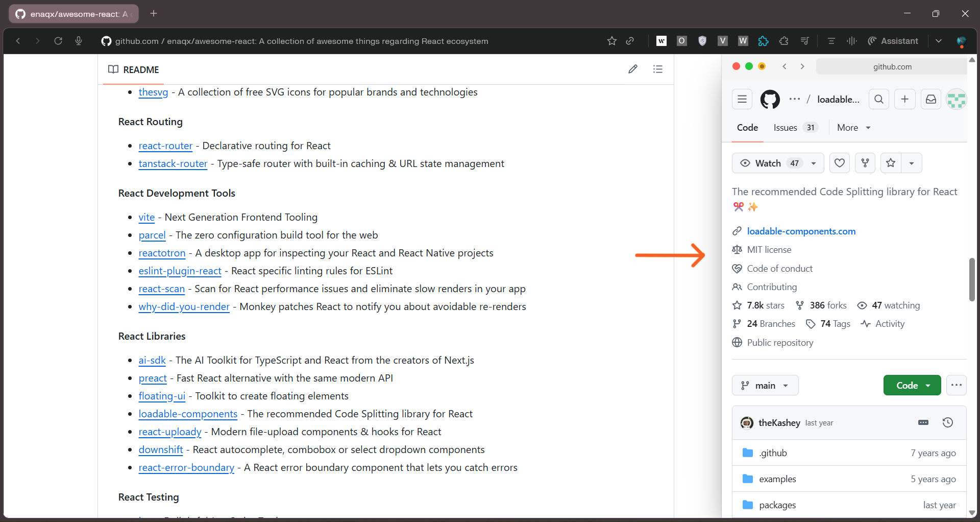The width and height of the screenshot is (980, 522).
Task: Expand the main branch selector
Action: pyautogui.click(x=765, y=386)
